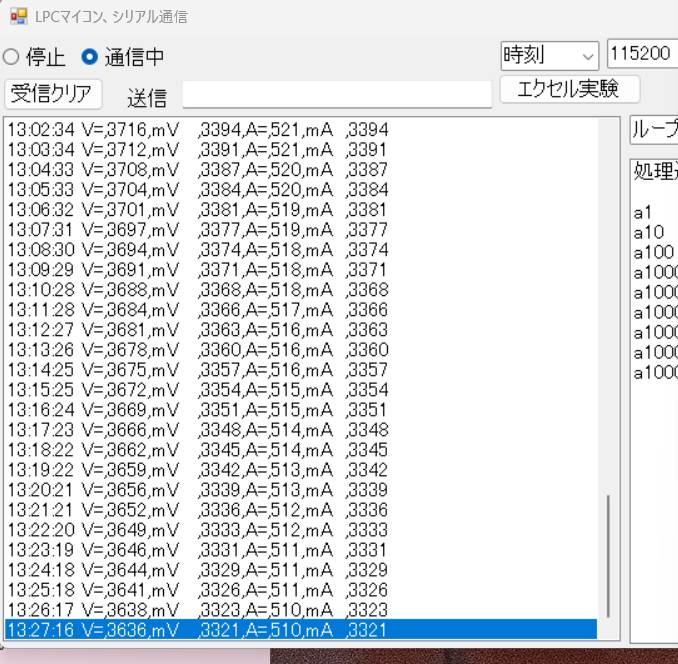This screenshot has height=664, width=678.
Task: Select the 通信中 radio button
Action: click(x=90, y=57)
